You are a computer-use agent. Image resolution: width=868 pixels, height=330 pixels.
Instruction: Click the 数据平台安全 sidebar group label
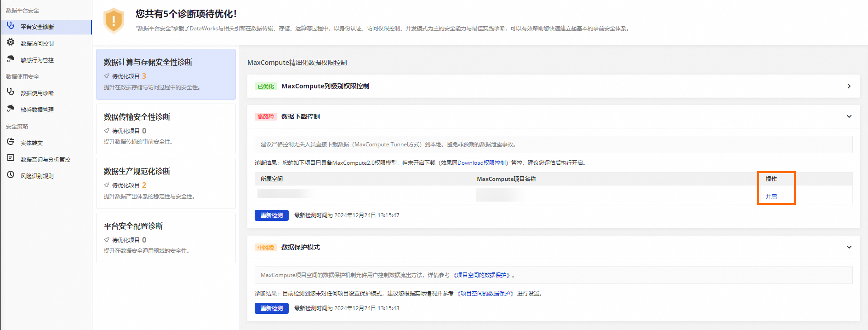23,10
